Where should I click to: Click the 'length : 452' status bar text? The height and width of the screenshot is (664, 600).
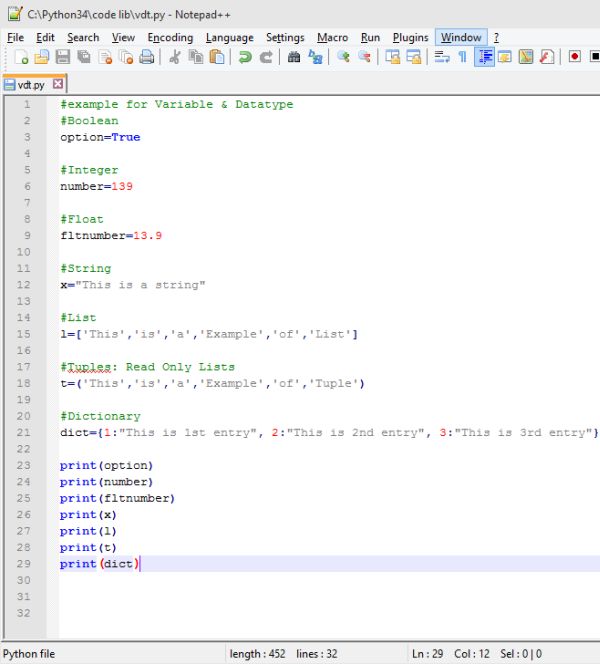pos(257,654)
